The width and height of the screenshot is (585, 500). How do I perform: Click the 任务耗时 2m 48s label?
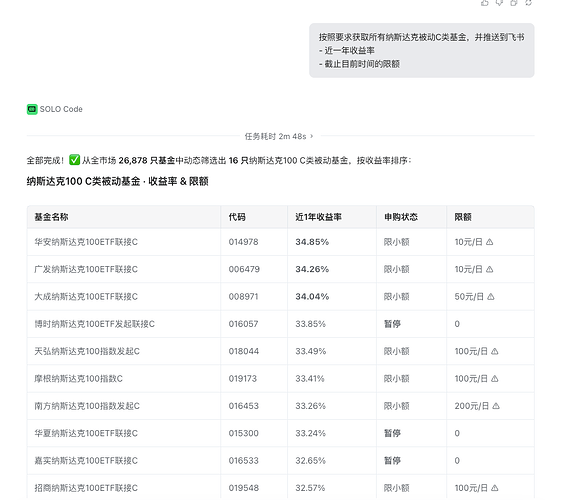point(275,136)
